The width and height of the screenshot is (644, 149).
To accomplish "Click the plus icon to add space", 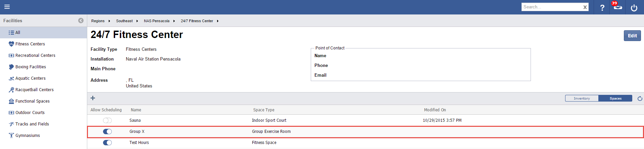I will click(x=93, y=98).
